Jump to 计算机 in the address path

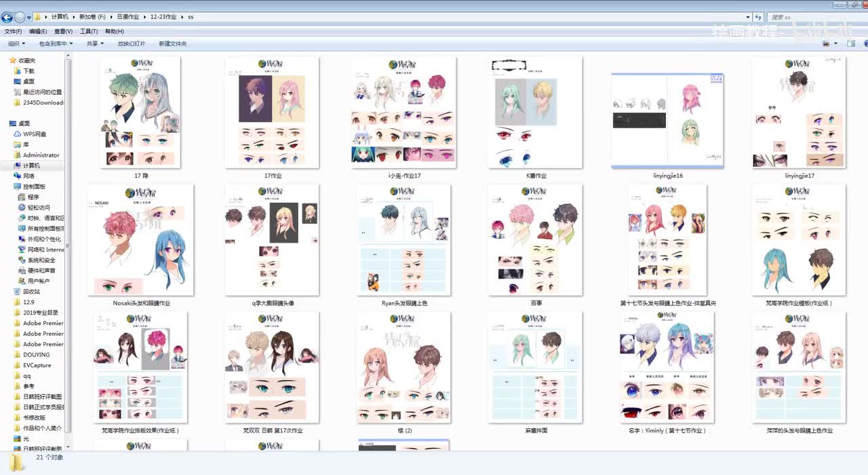(x=60, y=17)
